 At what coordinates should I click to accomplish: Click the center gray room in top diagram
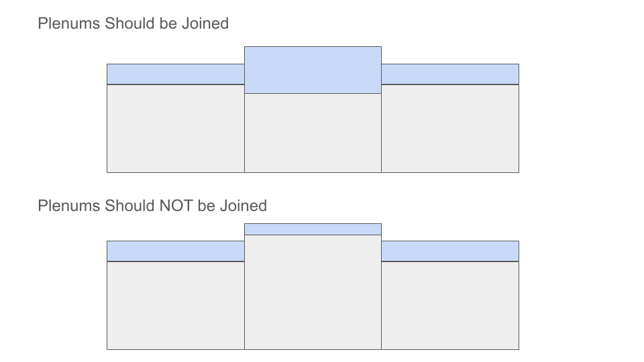point(313,133)
